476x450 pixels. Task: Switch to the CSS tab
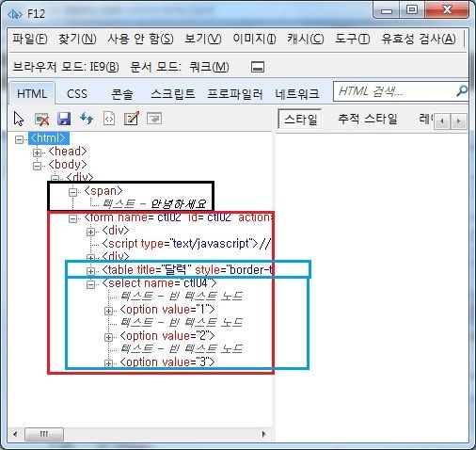click(x=77, y=93)
